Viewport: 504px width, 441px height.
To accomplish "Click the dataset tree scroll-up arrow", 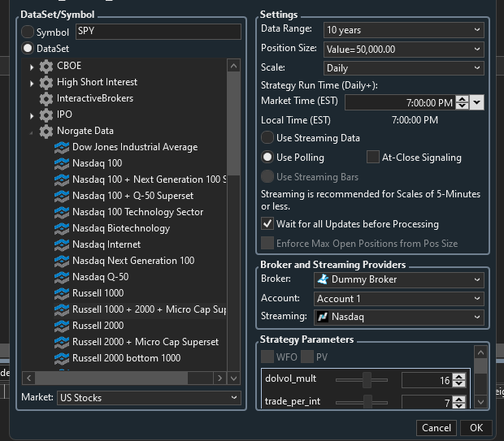I will click(233, 66).
